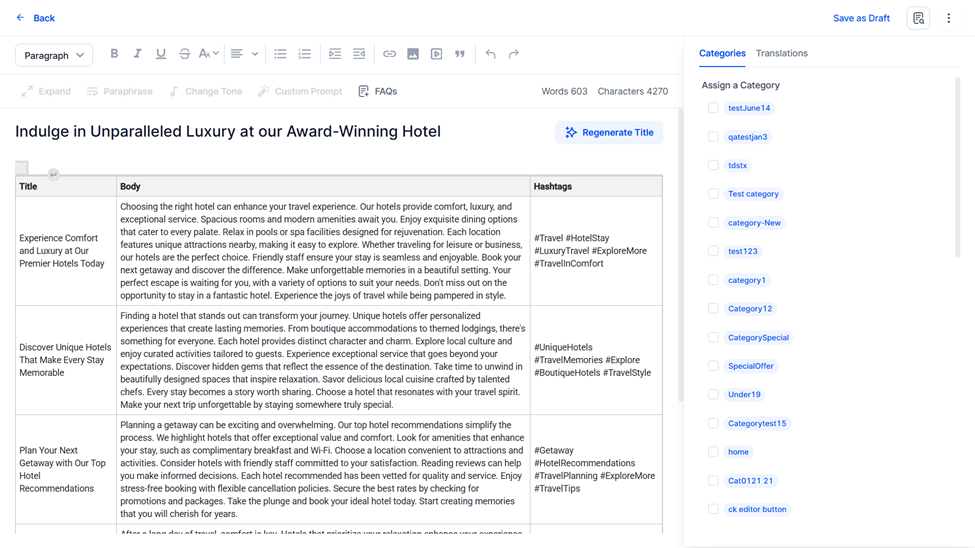
Task: Insert a block quote
Action: click(460, 54)
